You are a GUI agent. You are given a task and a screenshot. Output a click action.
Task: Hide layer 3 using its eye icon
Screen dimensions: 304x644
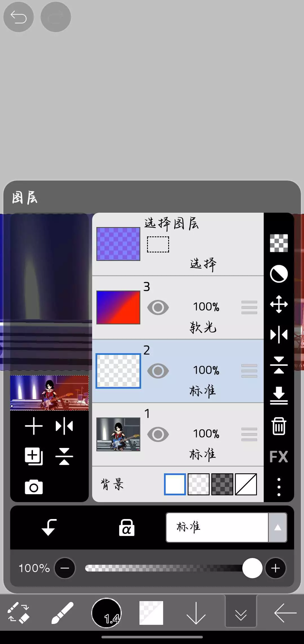(158, 307)
